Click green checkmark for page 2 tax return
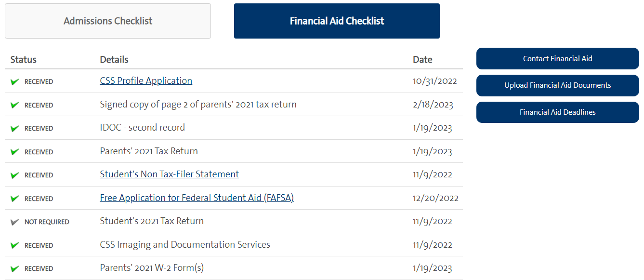 [x=15, y=105]
